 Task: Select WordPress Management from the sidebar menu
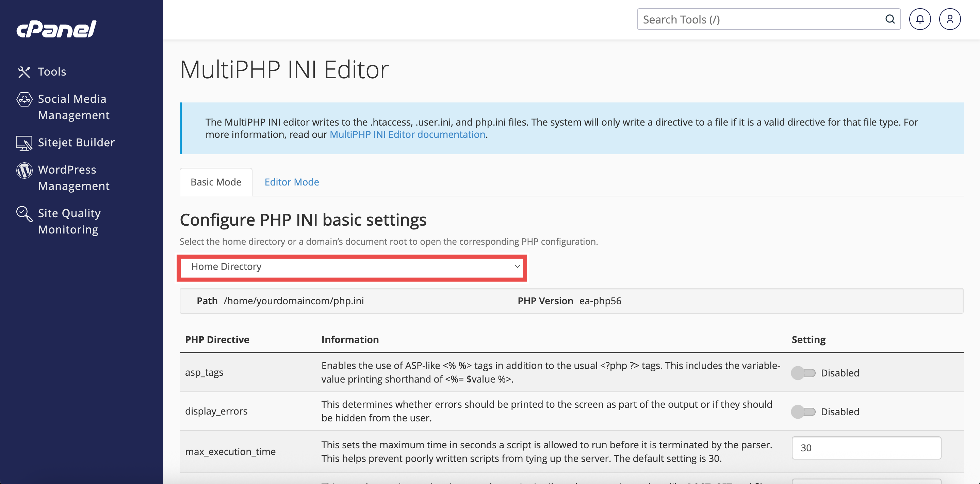pyautogui.click(x=74, y=178)
